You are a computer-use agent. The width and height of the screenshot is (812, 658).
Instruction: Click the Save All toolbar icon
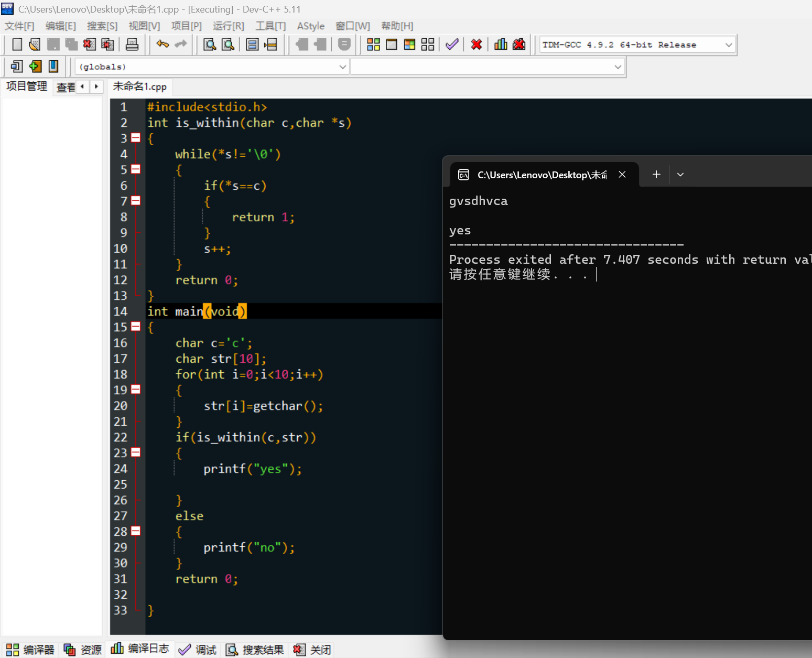coord(71,45)
